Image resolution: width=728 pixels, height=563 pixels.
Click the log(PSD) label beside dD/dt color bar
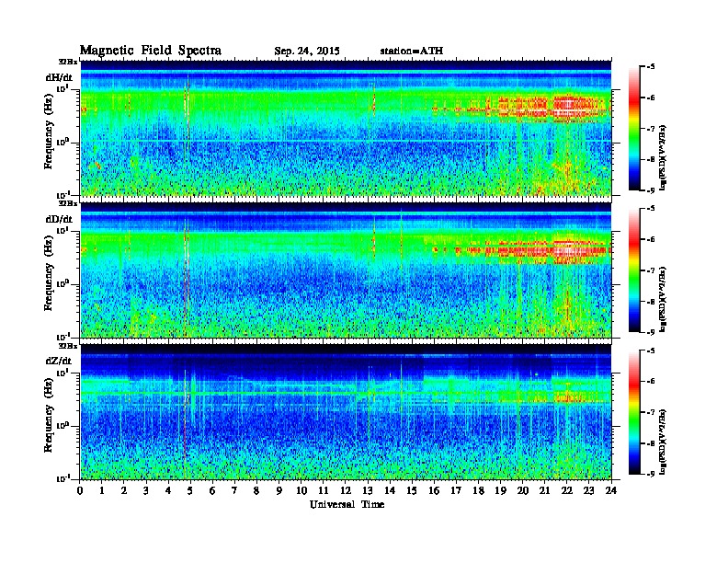click(664, 300)
